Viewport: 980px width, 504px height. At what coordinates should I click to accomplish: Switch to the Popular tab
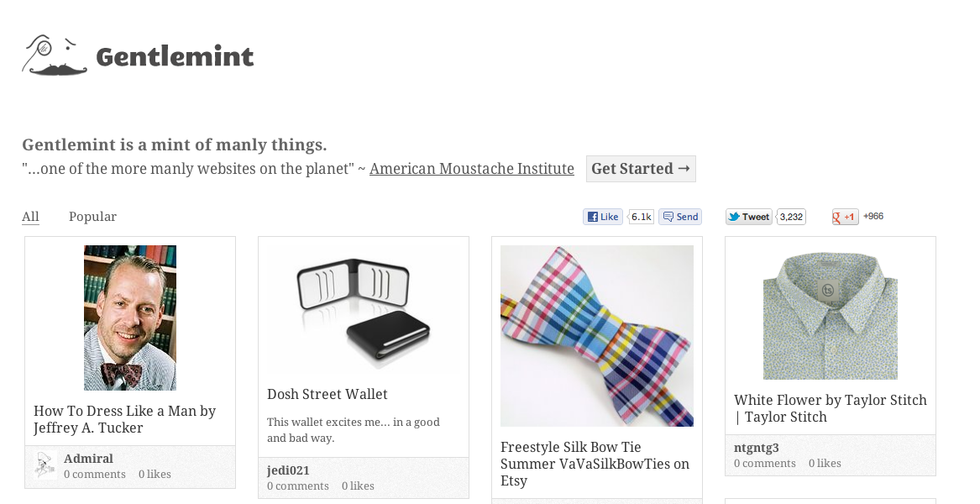tap(92, 217)
